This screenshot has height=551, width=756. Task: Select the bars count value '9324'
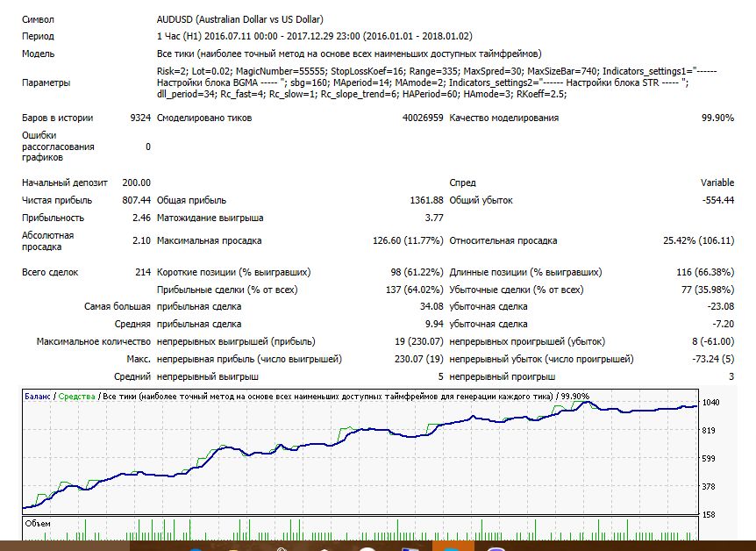(x=140, y=118)
